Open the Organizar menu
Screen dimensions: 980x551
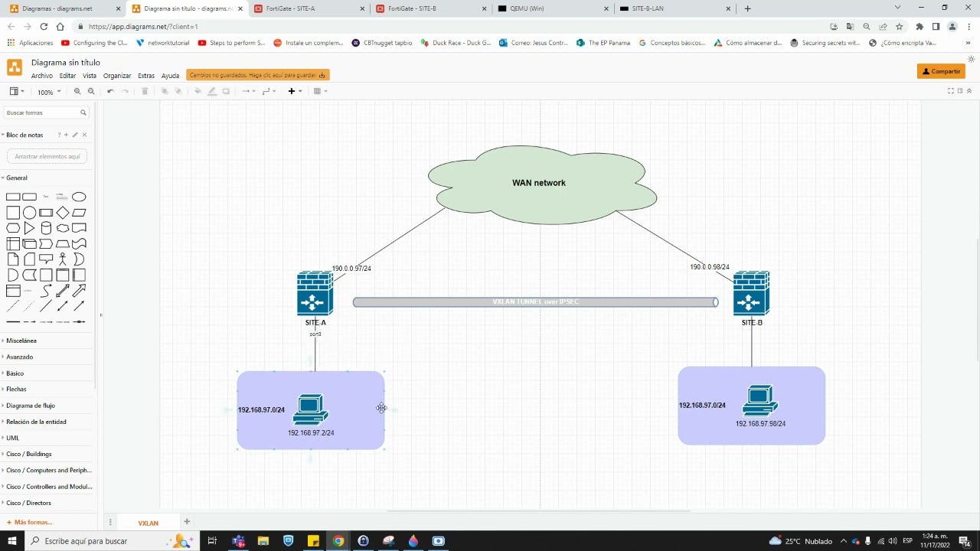point(117,76)
